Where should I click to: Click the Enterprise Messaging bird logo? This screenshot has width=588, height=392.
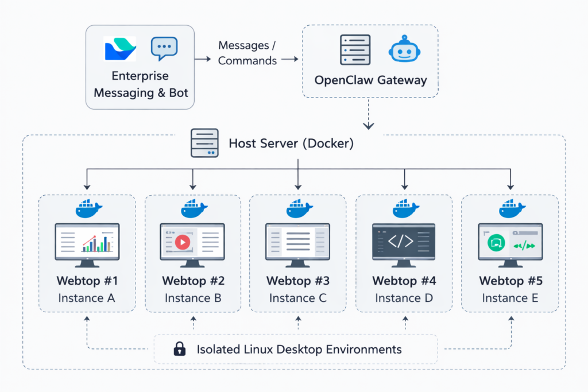coord(120,49)
